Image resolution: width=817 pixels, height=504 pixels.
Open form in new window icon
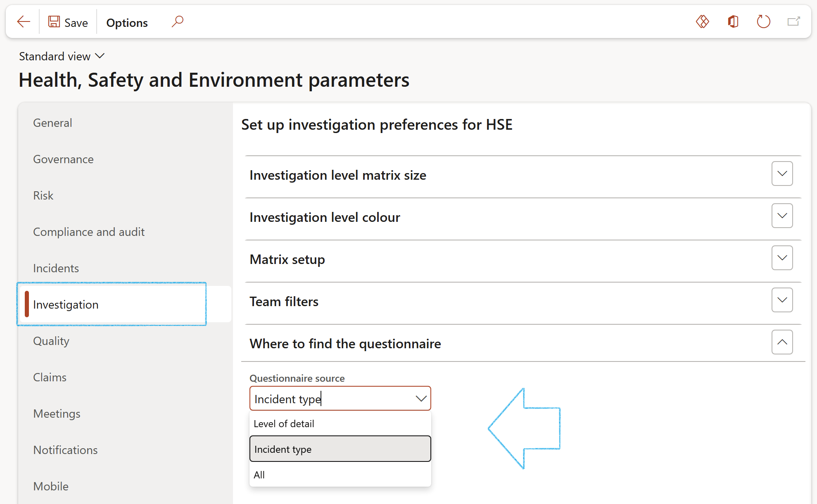pos(793,21)
